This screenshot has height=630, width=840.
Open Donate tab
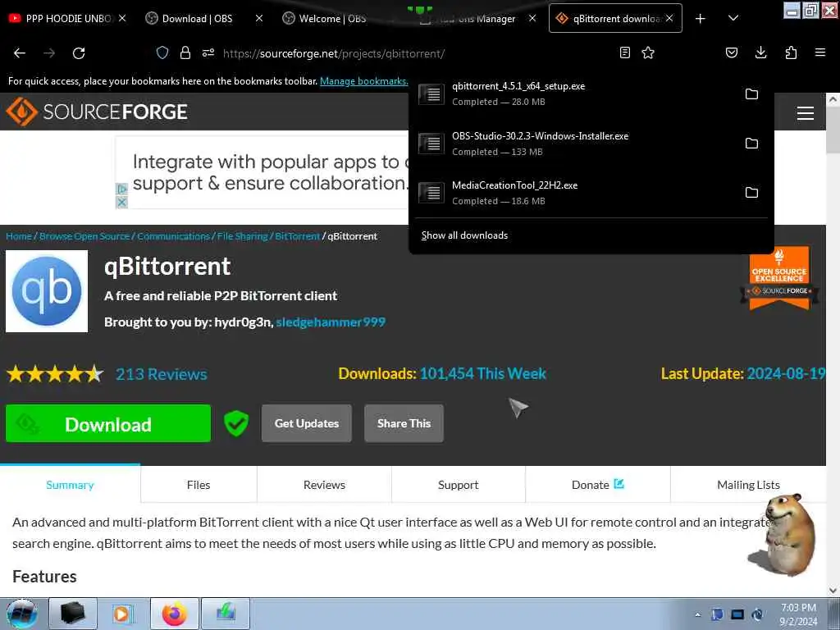point(598,484)
